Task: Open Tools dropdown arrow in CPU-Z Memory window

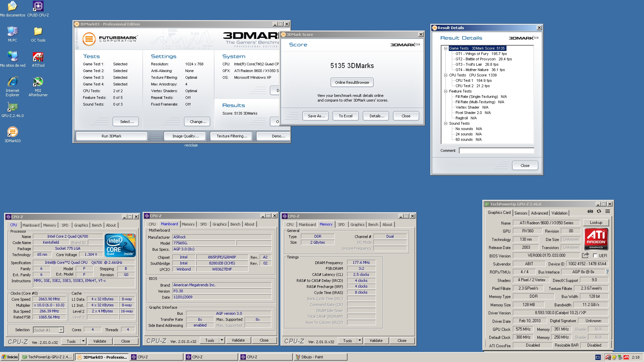Action: [x=360, y=341]
